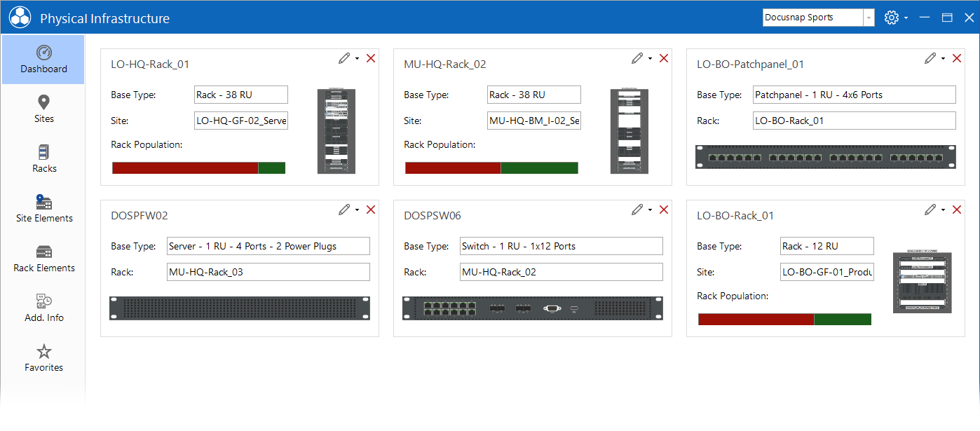Expand the edit options arrow on DOSPFW02

(x=357, y=210)
